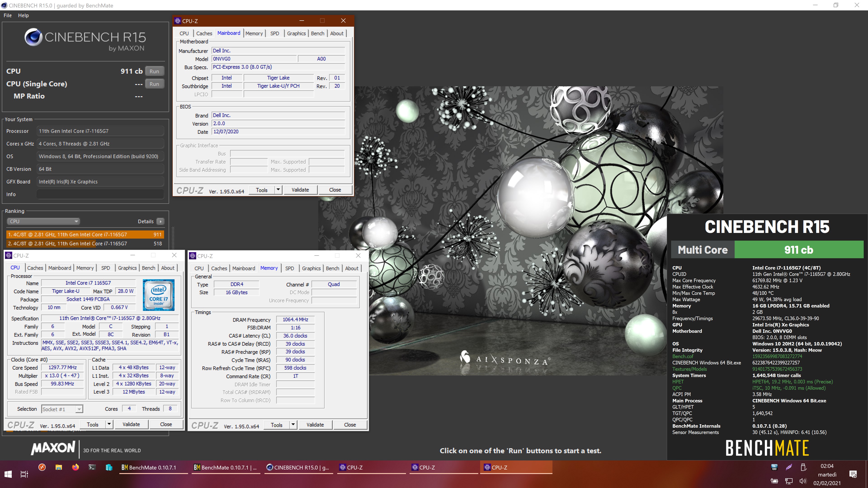Viewport: 868px width, 488px height.
Task: Click Close button in Memory CPU-Z window
Action: (350, 425)
